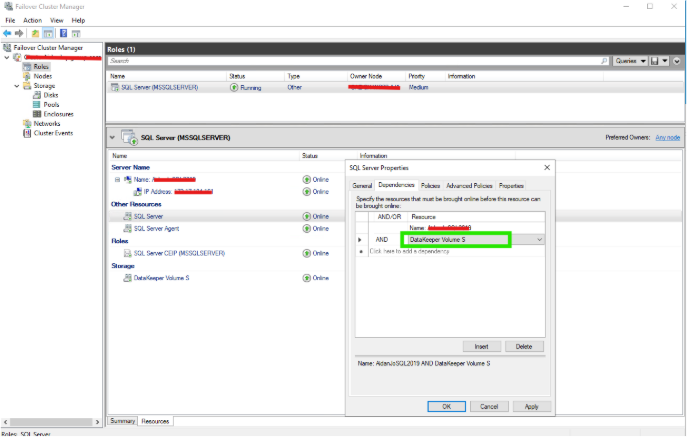Collapse the cluster node in the tree
This screenshot has height=440, width=687.
click(7, 57)
